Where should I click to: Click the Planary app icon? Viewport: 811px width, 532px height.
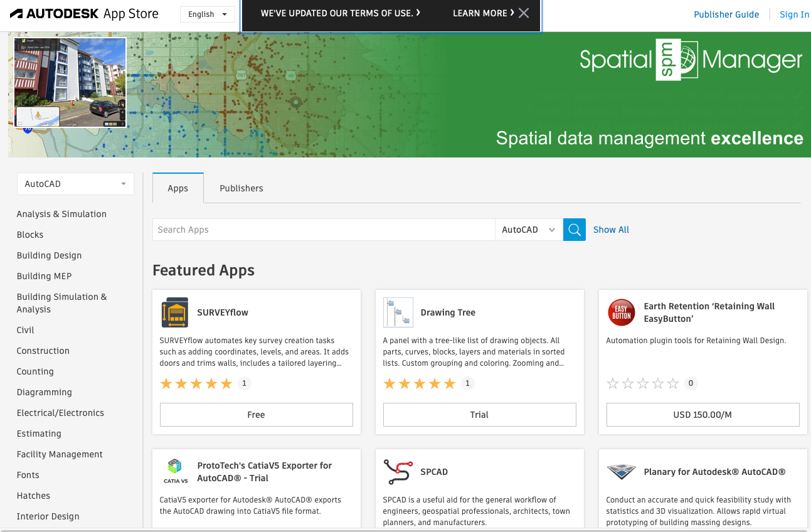pyautogui.click(x=622, y=472)
